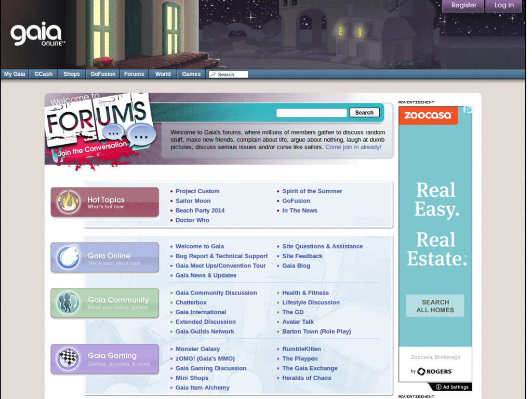Follow the Come join in already! link

pyautogui.click(x=353, y=147)
